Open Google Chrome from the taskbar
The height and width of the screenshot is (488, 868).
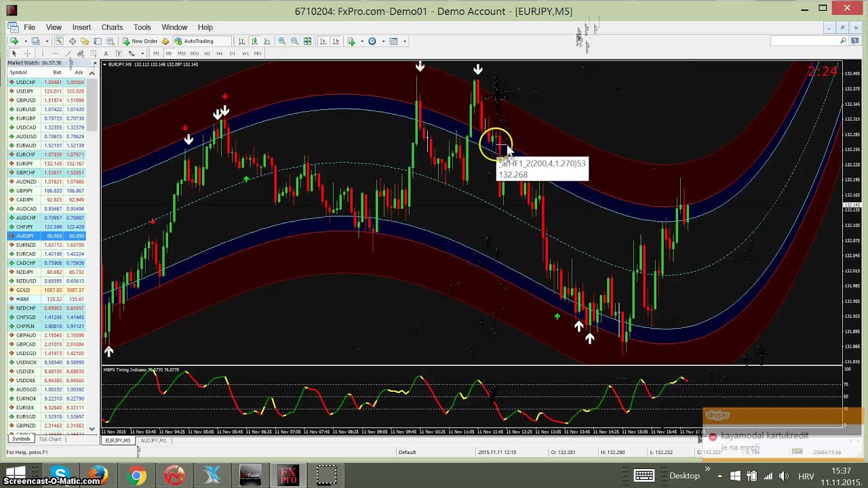coord(136,476)
